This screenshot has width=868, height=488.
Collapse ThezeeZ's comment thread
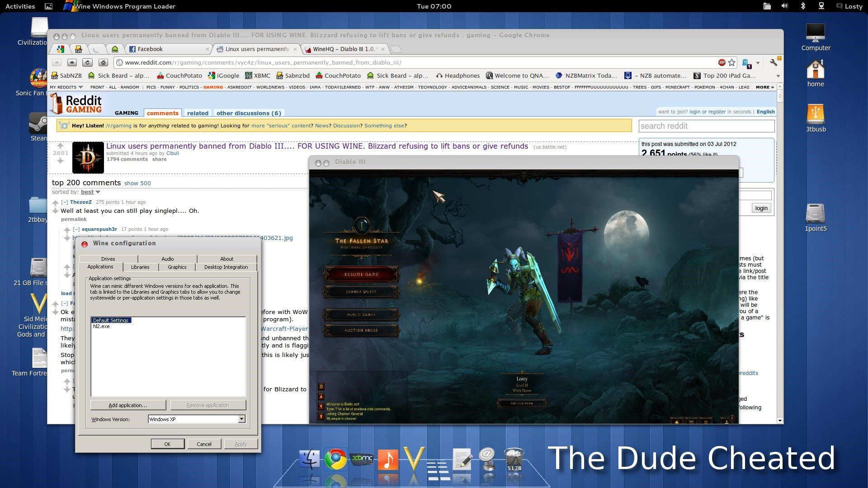64,202
